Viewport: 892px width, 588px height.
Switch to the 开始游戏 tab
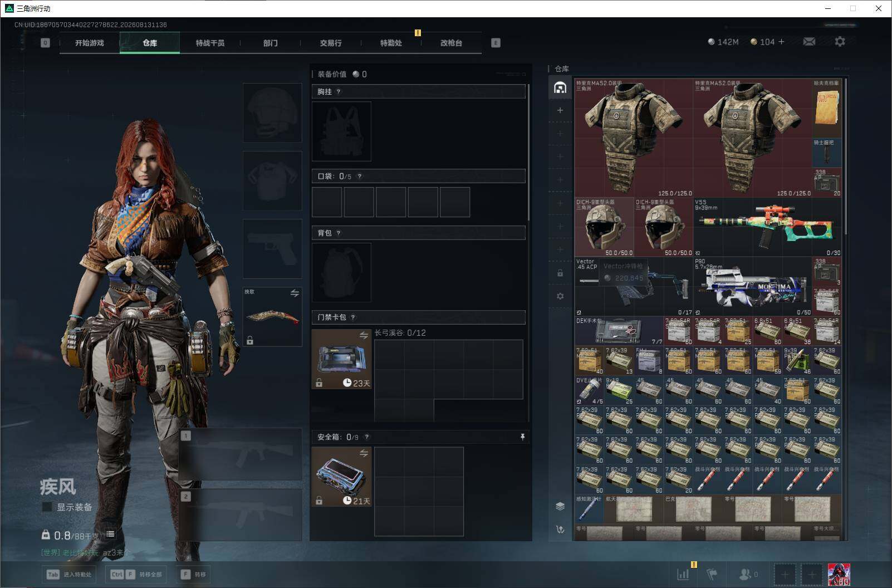point(90,43)
